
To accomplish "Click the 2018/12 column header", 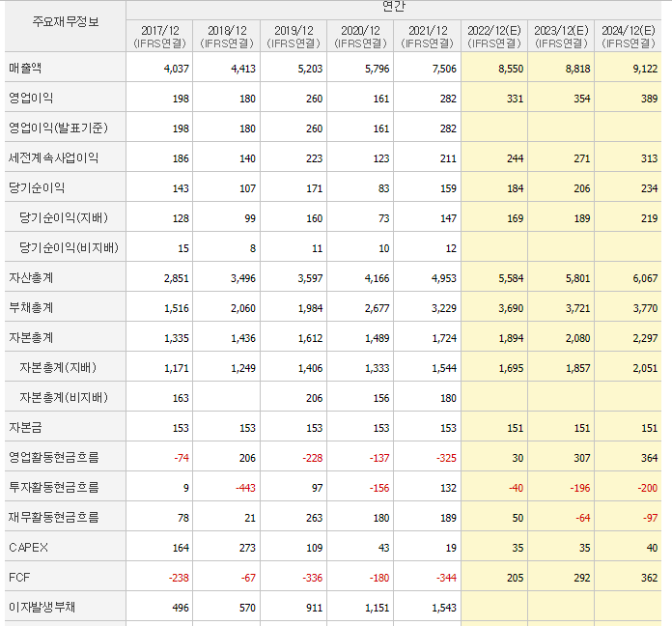I will tap(227, 37).
